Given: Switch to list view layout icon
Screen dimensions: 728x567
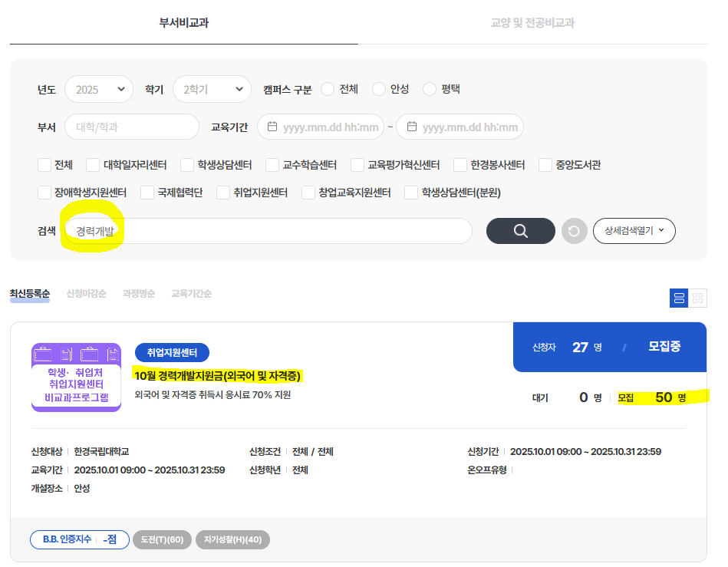Looking at the screenshot, I should 679,298.
